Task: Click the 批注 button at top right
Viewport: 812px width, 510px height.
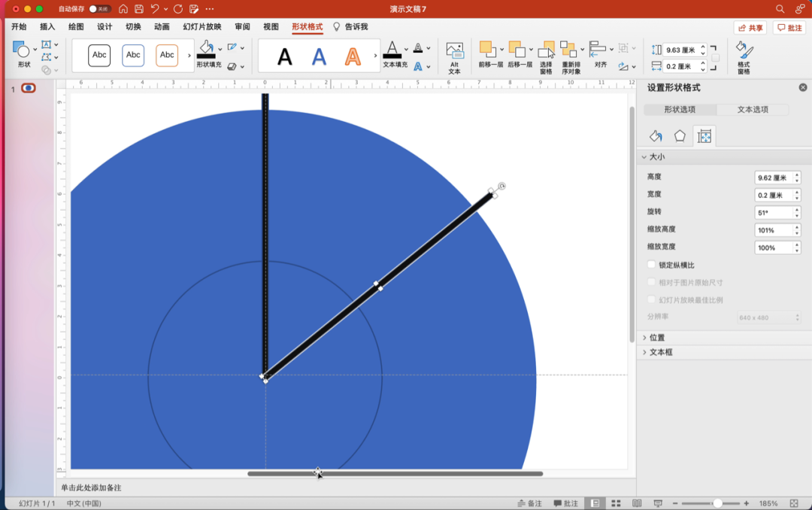Action: pyautogui.click(x=789, y=28)
